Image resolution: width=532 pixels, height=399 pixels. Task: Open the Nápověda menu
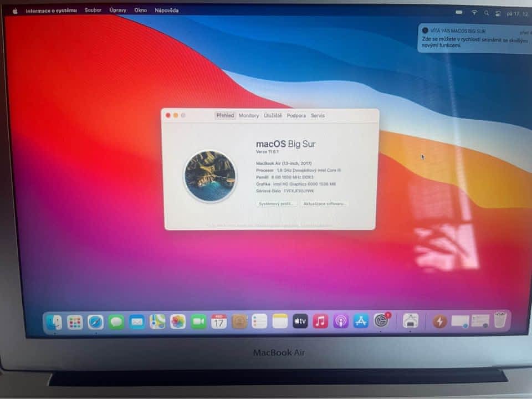(167, 11)
